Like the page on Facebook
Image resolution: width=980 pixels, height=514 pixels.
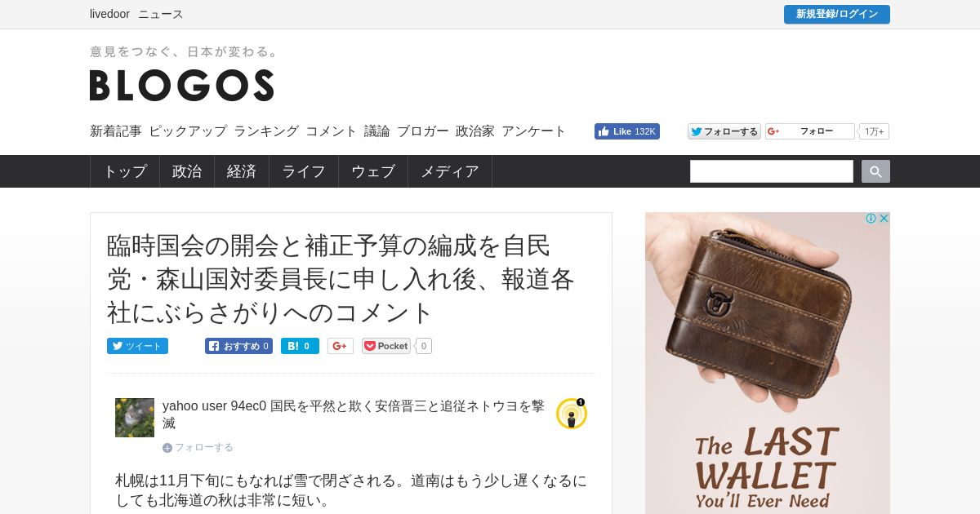[x=627, y=131]
